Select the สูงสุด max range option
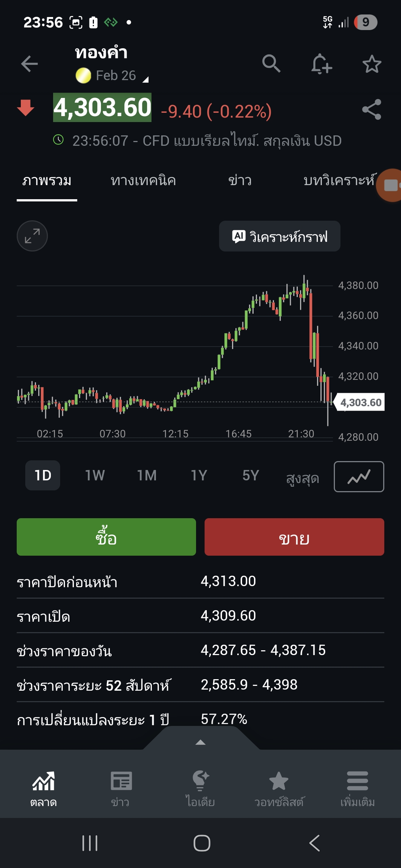The height and width of the screenshot is (868, 401). point(303,477)
